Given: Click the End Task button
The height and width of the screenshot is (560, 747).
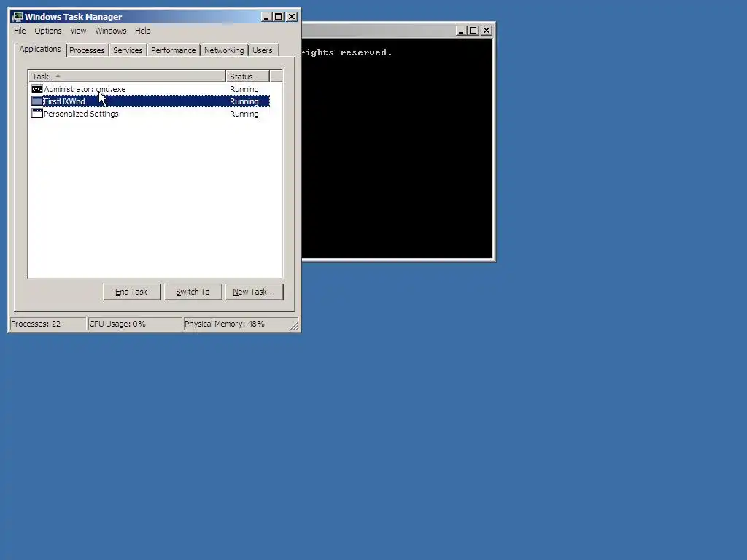Looking at the screenshot, I should (x=131, y=292).
